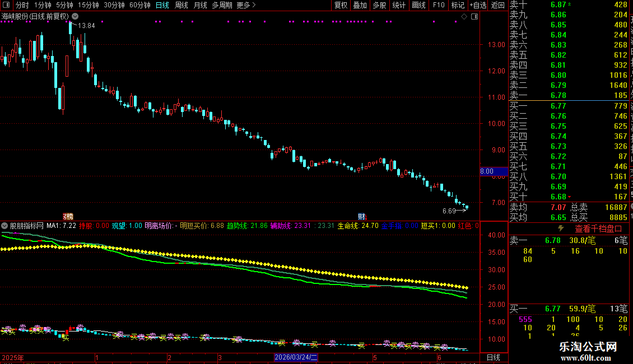This screenshot has width=633, height=364.
Task: Click the 13.84 high price label
Action: [86, 26]
